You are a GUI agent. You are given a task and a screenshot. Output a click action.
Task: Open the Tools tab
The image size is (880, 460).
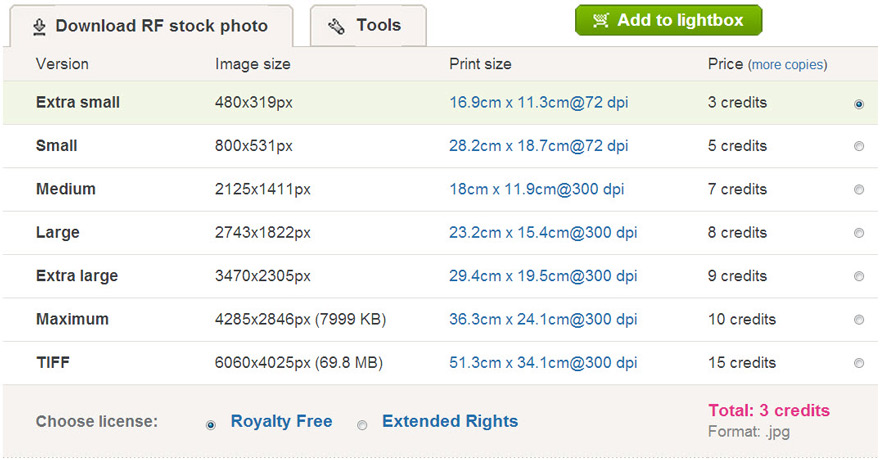(x=368, y=25)
